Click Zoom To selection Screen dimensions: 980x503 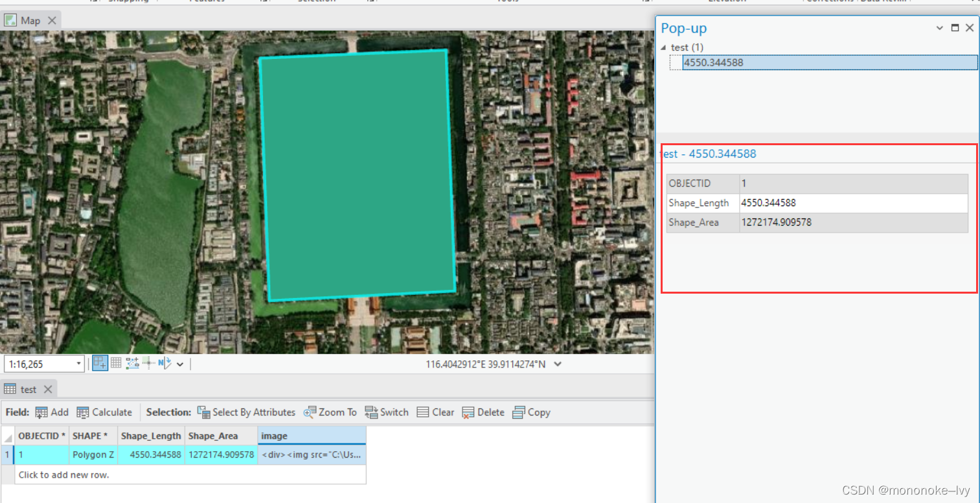point(330,412)
